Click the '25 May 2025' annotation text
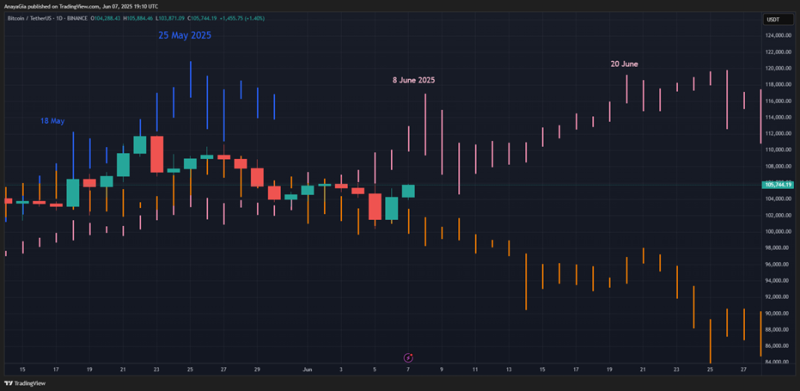800x391 pixels. tap(185, 36)
